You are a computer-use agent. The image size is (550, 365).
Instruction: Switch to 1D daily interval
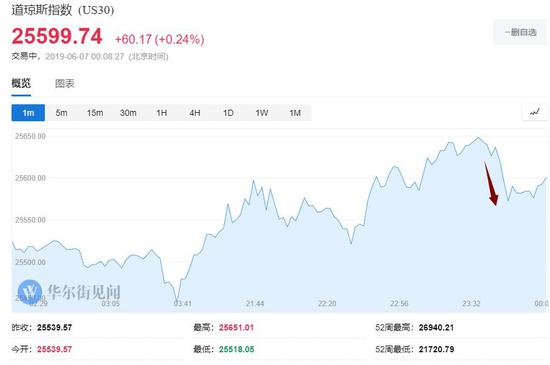point(228,113)
